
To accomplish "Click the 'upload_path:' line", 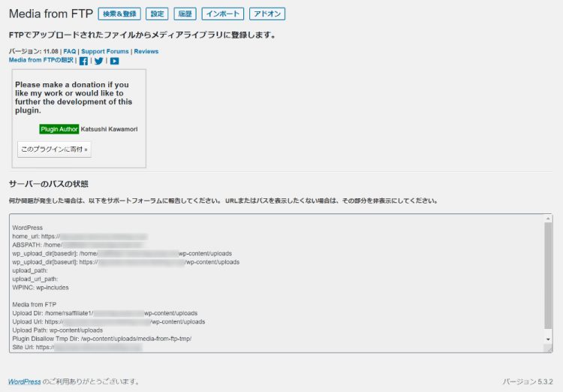I will [x=30, y=270].
